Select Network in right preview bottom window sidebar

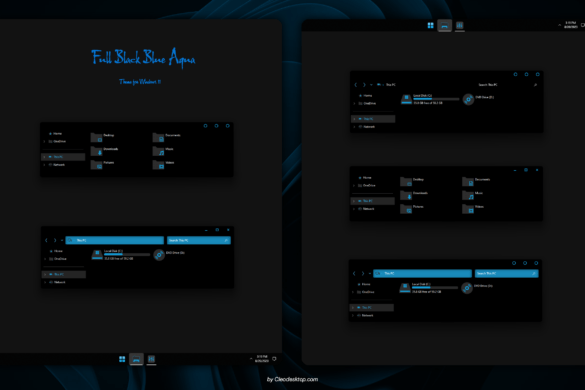click(365, 315)
